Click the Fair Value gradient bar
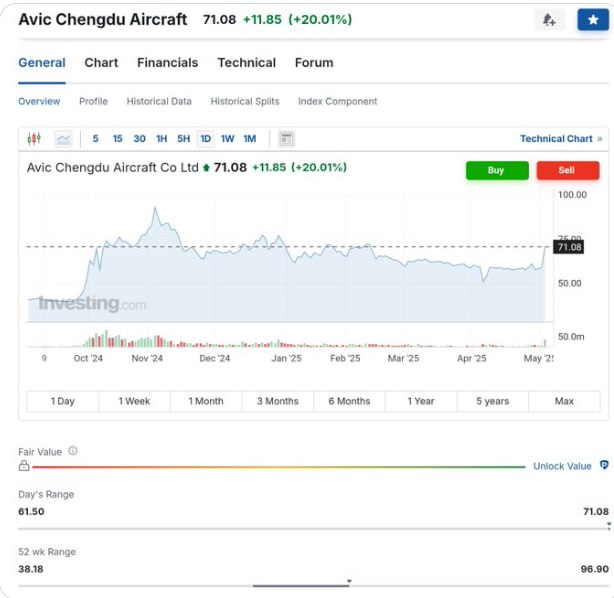614x598 pixels. tap(278, 467)
